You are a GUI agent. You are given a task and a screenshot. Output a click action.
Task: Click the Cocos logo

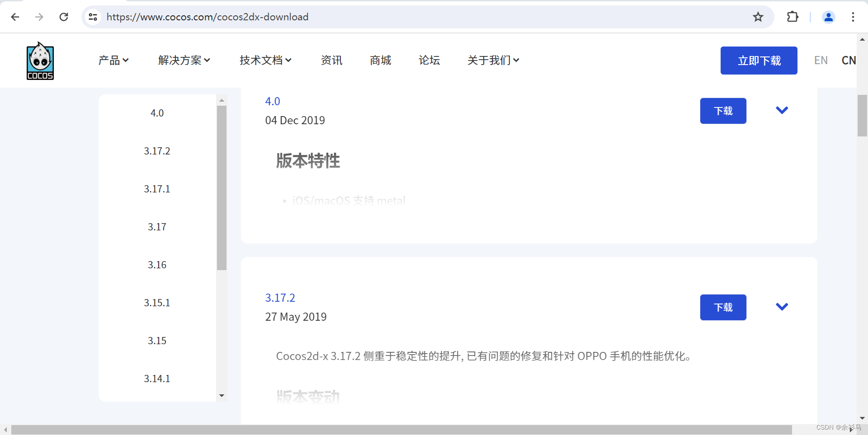(x=40, y=61)
